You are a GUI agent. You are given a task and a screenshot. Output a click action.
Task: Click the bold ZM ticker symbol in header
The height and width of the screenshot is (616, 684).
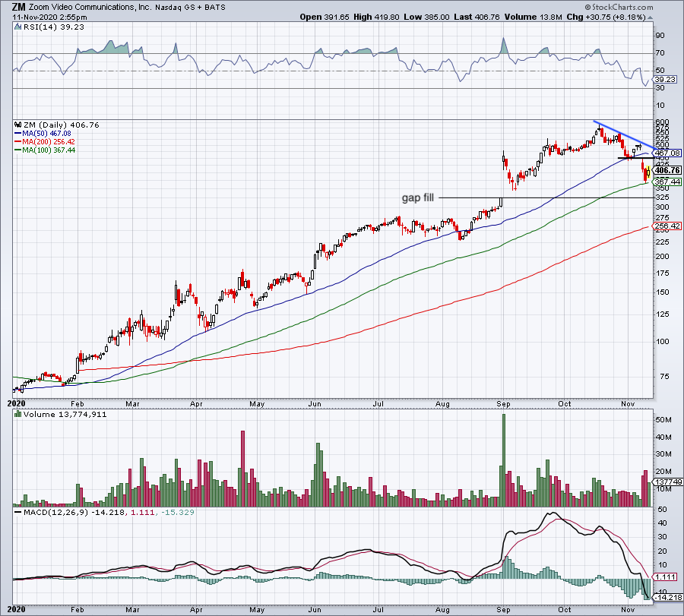[18, 7]
